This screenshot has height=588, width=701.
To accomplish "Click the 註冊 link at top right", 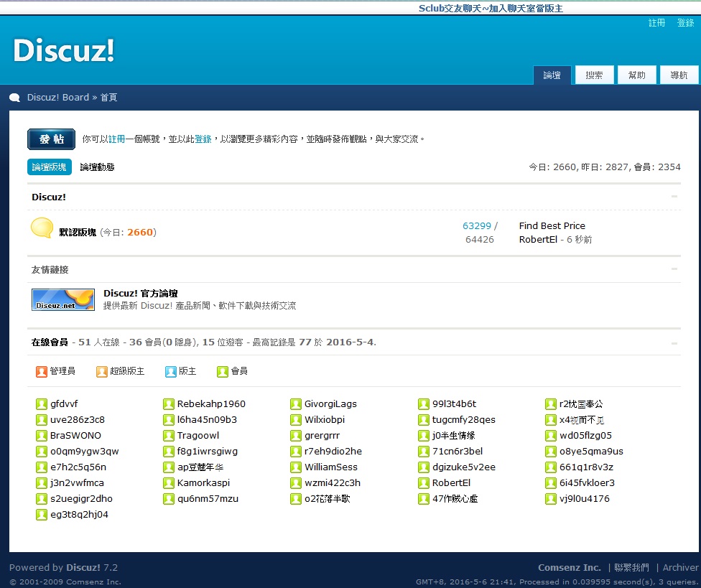I will click(x=656, y=23).
